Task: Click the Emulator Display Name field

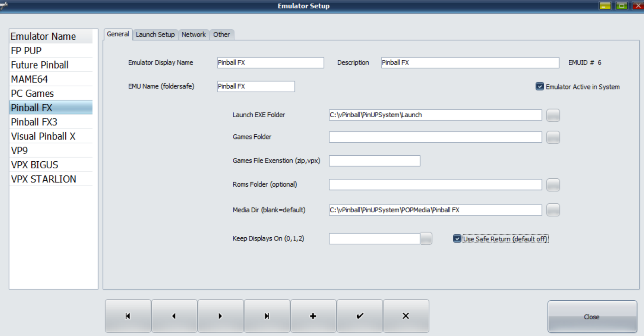Action: coord(271,63)
